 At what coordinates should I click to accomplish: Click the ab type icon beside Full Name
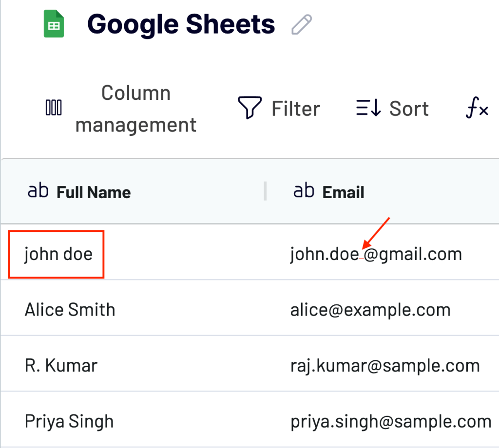coord(38,191)
